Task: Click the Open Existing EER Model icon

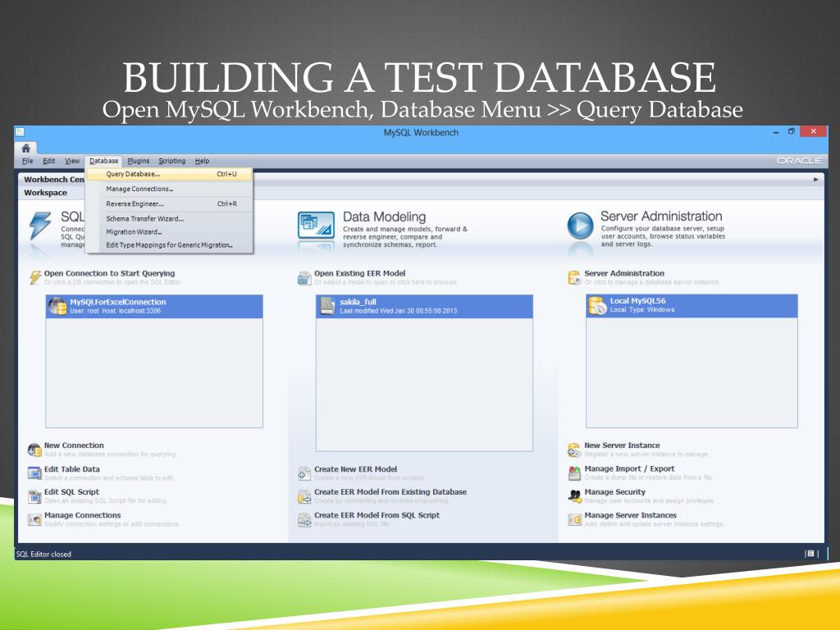Action: point(304,278)
